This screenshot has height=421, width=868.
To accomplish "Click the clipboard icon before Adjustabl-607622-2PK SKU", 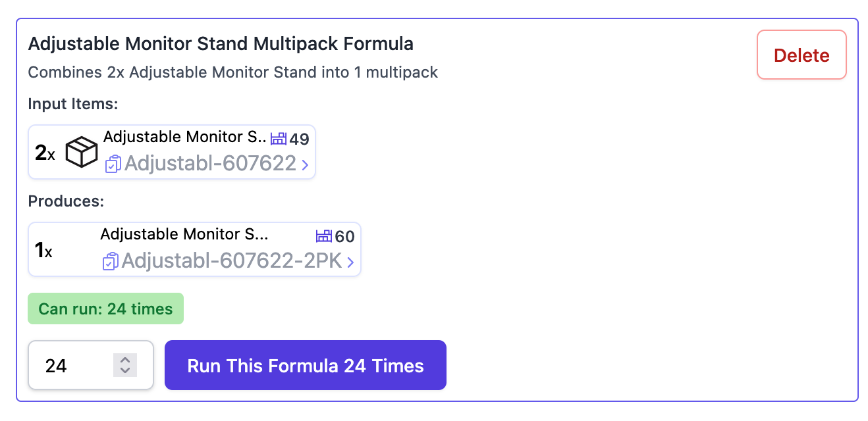I will (x=110, y=261).
